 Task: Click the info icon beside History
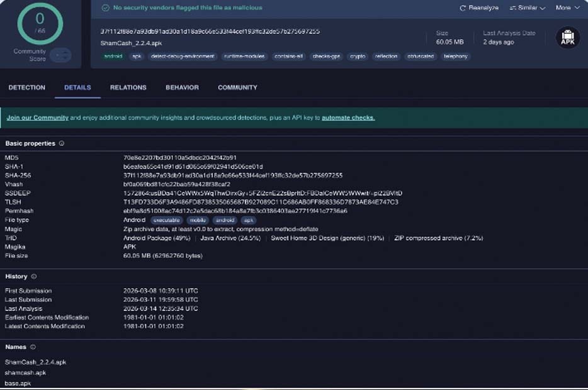tap(34, 276)
